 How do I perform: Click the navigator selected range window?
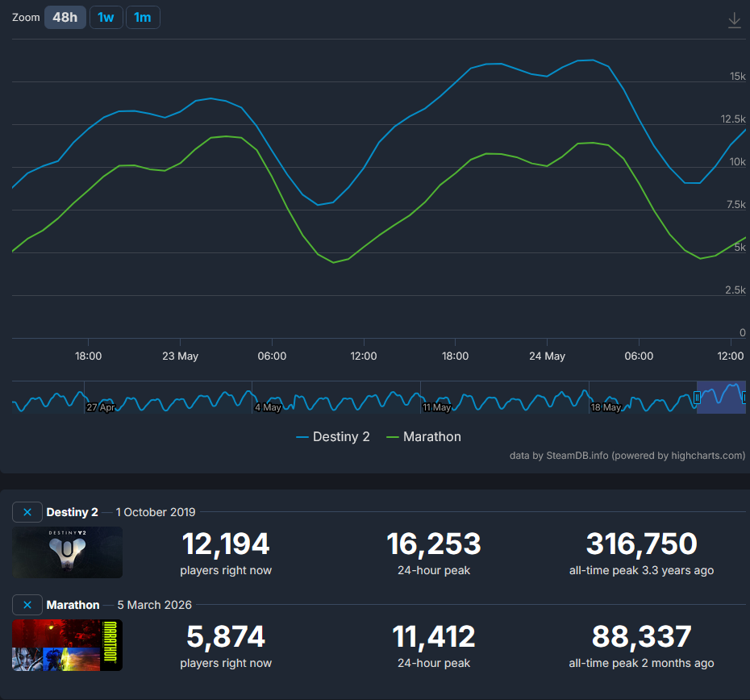pyautogui.click(x=721, y=397)
